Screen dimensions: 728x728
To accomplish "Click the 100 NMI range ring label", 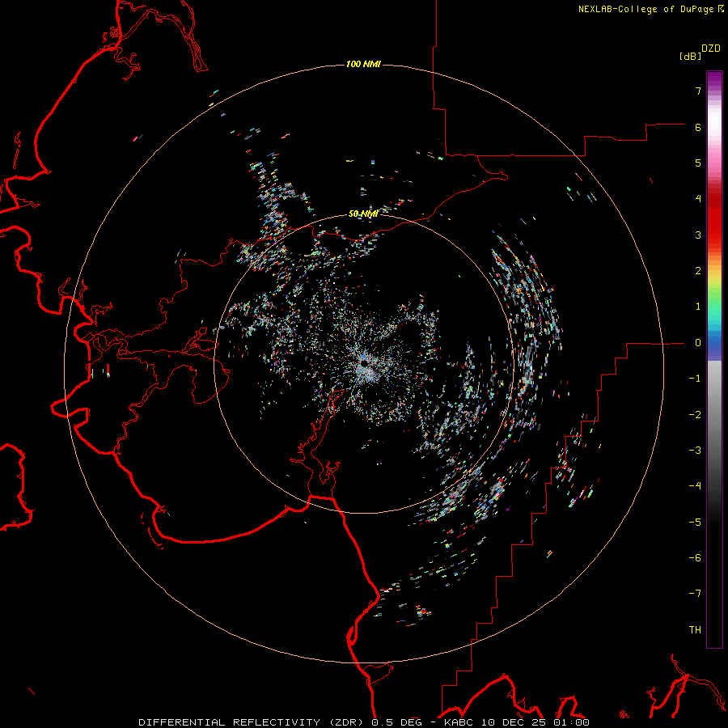I will (x=363, y=64).
